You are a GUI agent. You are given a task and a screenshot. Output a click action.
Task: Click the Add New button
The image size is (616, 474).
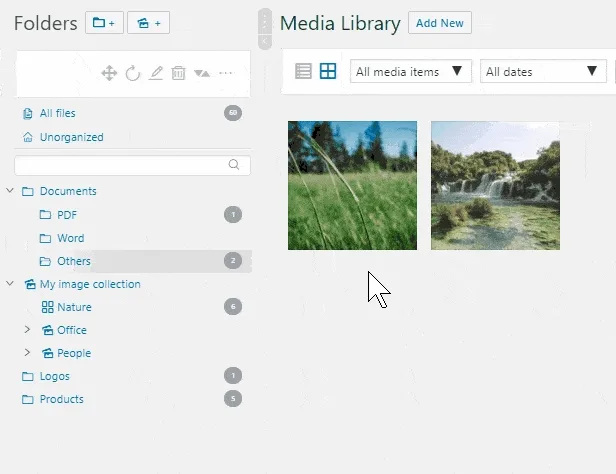440,23
